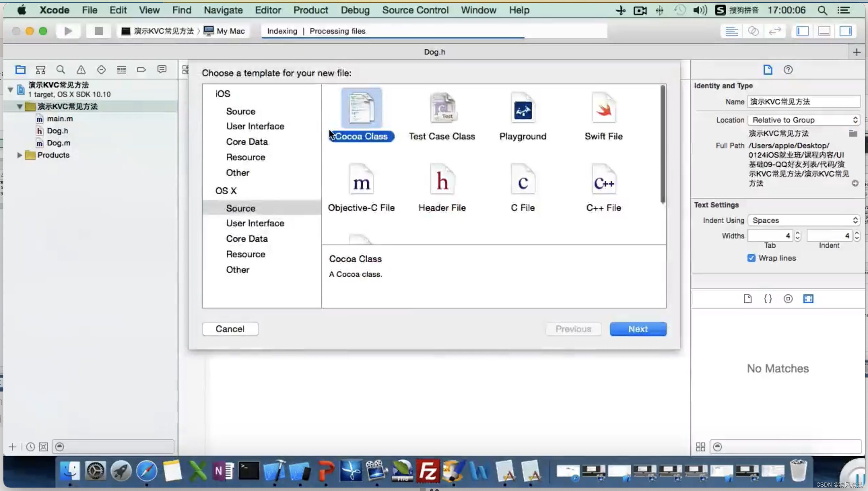
Task: Check the Relative to Group location
Action: point(803,119)
